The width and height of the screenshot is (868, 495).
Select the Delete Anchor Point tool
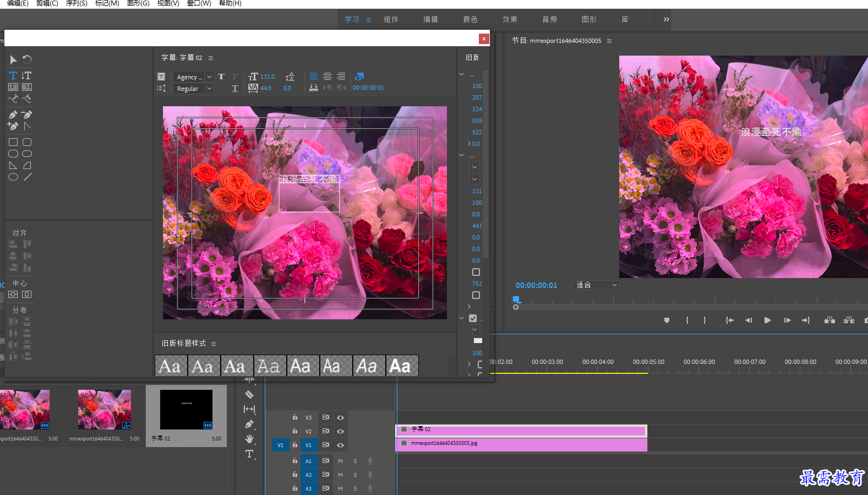[27, 115]
